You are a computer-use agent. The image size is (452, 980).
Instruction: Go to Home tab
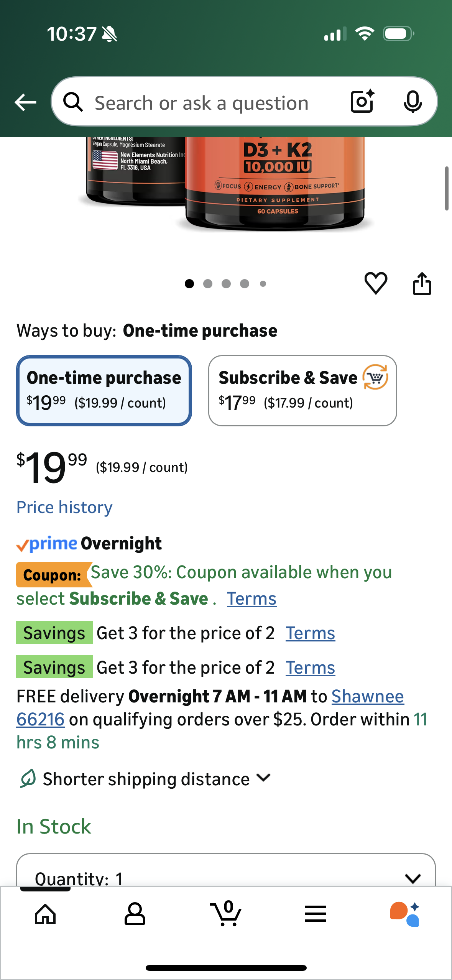click(45, 914)
